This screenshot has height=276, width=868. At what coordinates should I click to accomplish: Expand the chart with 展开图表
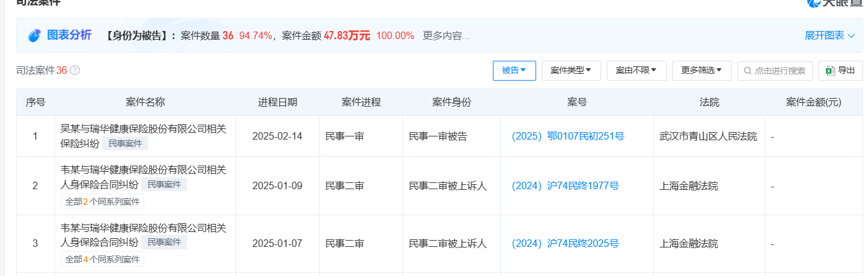pos(830,36)
